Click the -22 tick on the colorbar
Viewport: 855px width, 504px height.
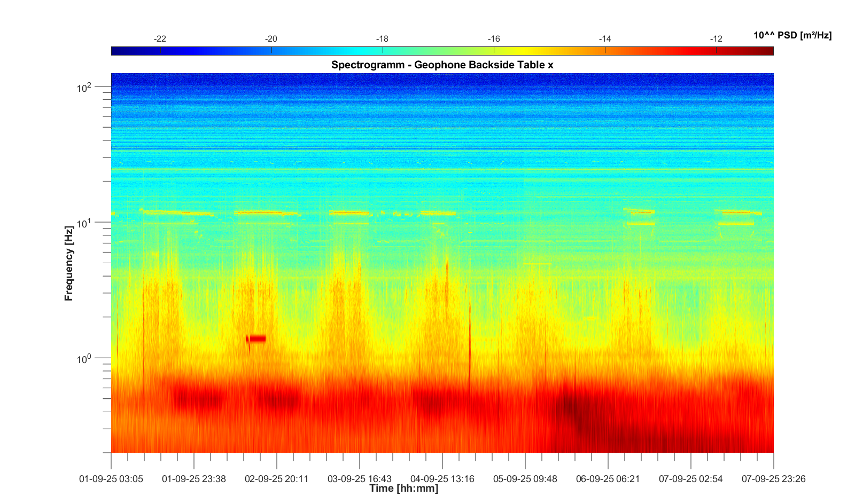pos(160,39)
